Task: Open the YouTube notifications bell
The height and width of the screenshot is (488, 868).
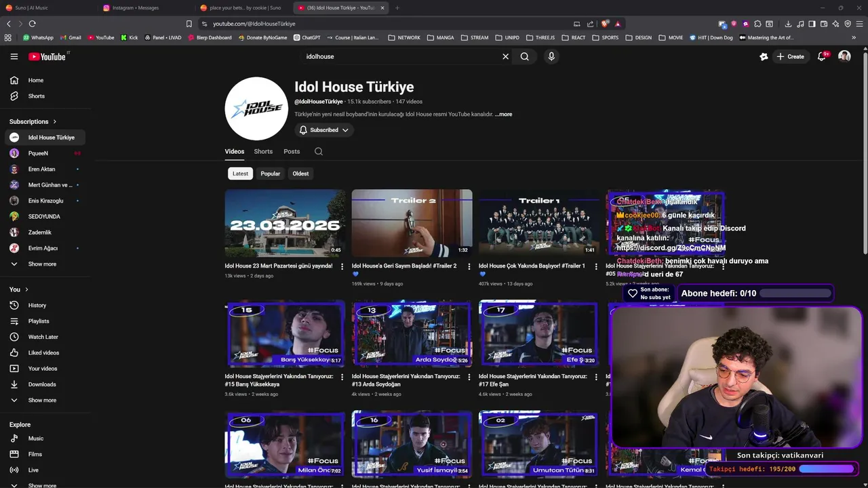Action: 822,56
